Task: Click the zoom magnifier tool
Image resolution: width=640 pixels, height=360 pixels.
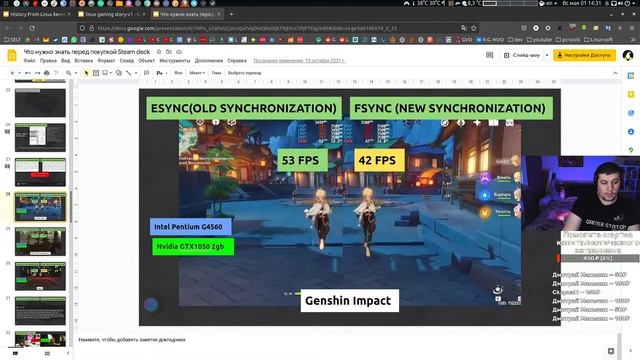Action: coord(69,73)
